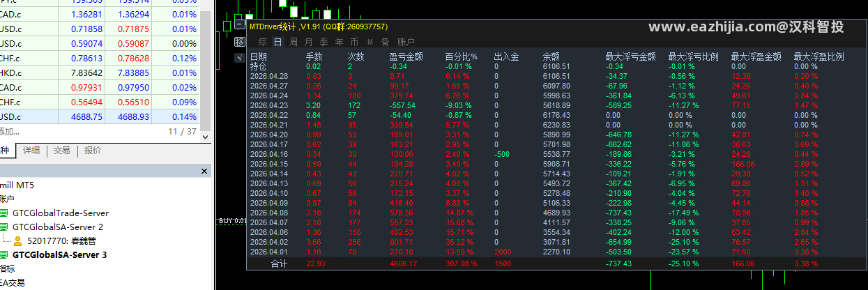868x290 pixels.
Task: Click the 日期 column header
Action: pos(258,56)
